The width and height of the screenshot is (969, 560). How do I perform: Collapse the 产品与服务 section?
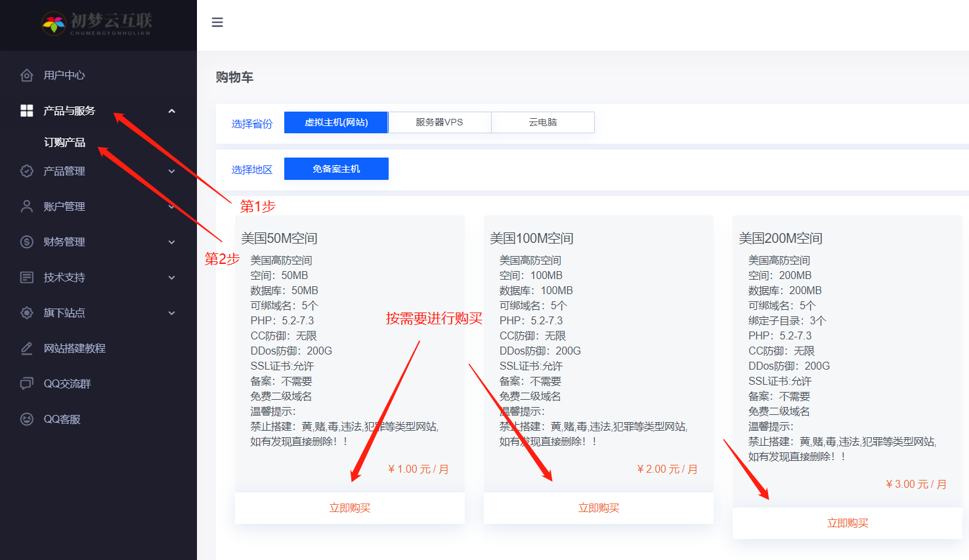[171, 110]
